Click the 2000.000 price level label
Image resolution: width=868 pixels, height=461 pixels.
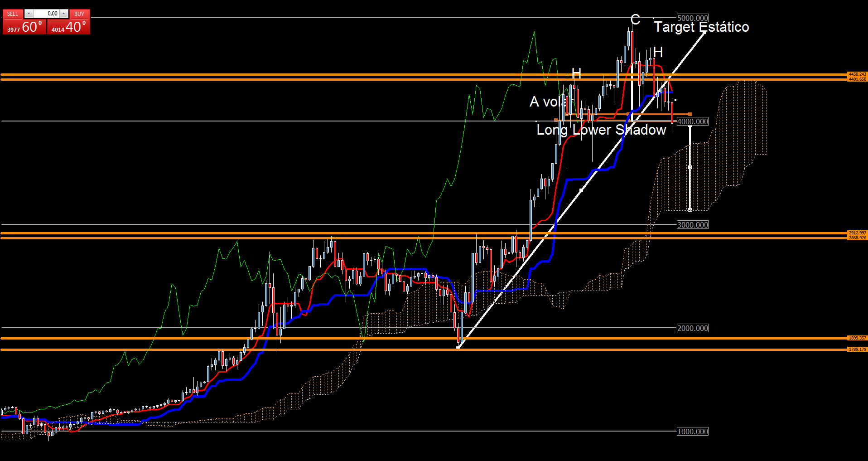click(x=692, y=328)
